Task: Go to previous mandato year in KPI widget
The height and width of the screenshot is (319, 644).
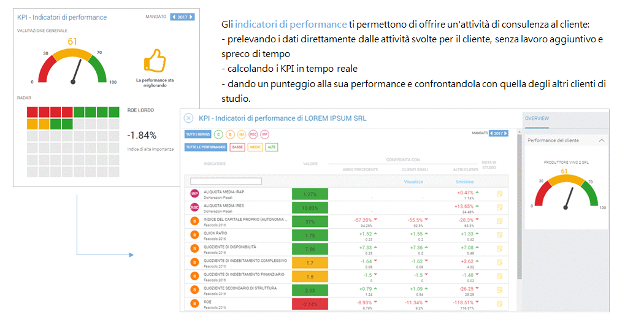Action: pos(174,17)
